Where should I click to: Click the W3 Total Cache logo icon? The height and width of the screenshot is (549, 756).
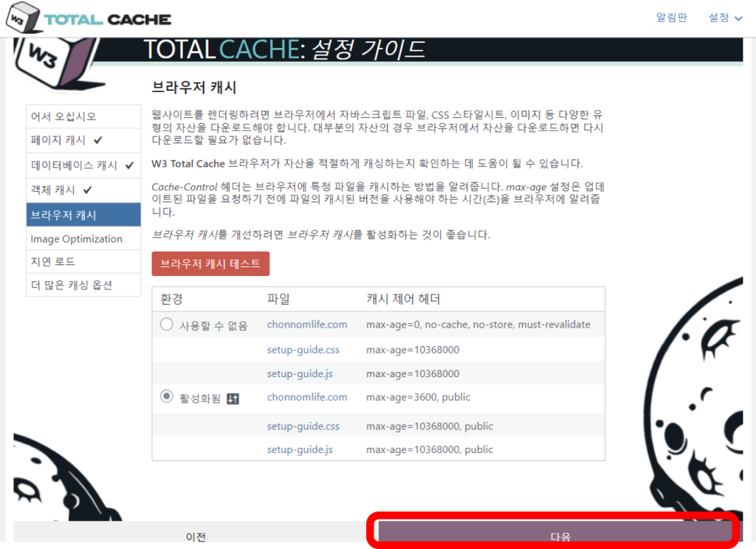pyautogui.click(x=23, y=18)
